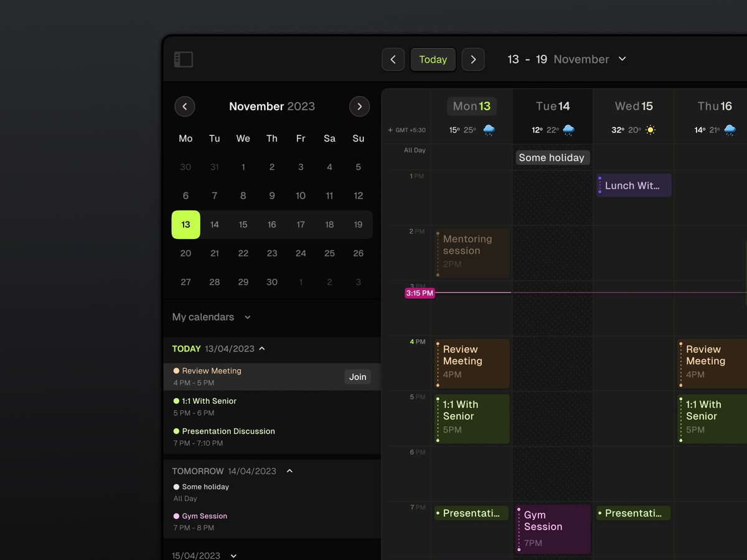The height and width of the screenshot is (560, 747).
Task: Show next month in mini calendar
Action: point(359,106)
